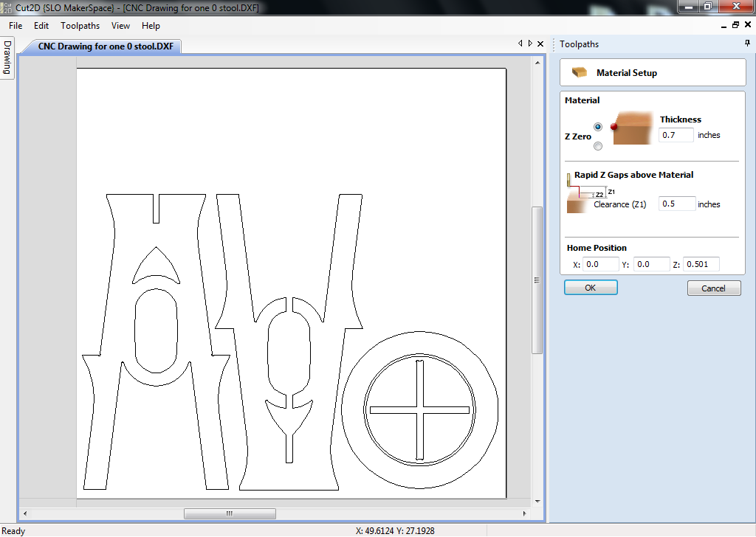Click the horizontal scrollbar thumb
756x537 pixels.
pyautogui.click(x=230, y=514)
